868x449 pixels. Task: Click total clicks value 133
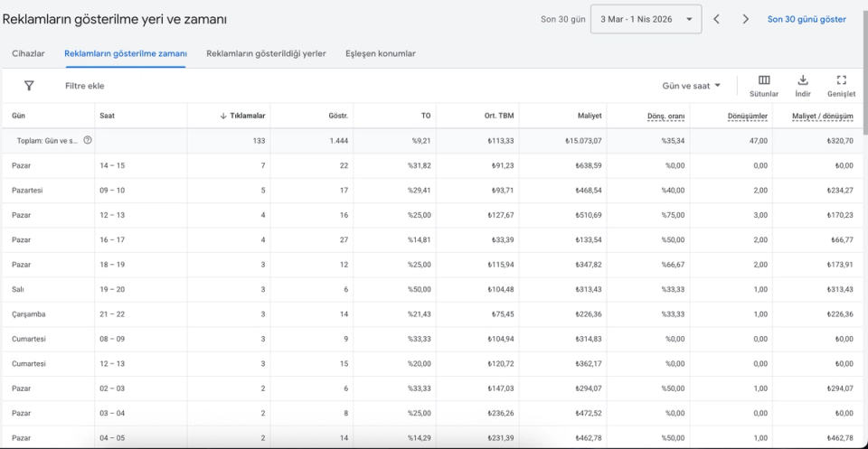259,141
